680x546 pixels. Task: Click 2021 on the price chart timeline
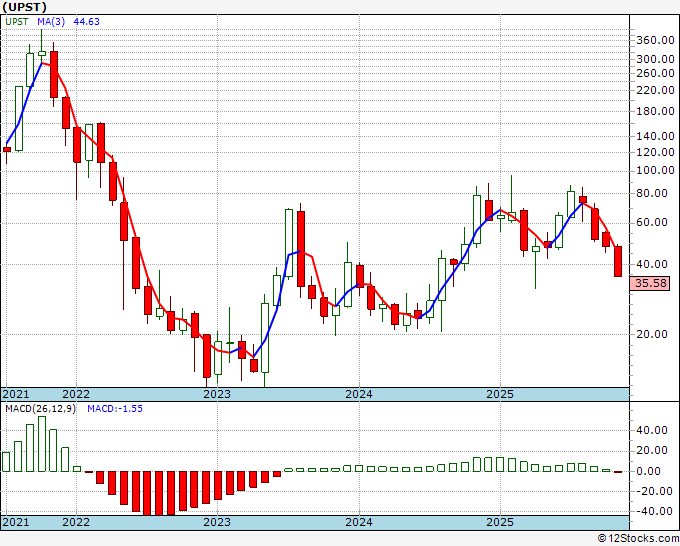(16, 394)
